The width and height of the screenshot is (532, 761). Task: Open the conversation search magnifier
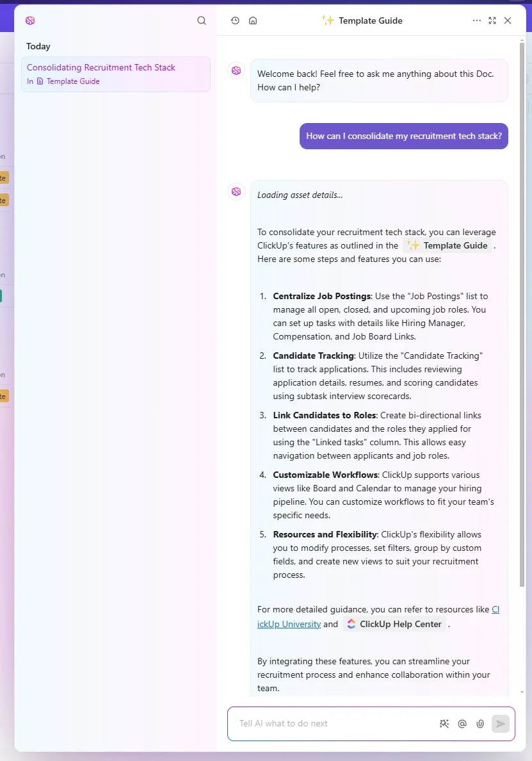point(202,20)
